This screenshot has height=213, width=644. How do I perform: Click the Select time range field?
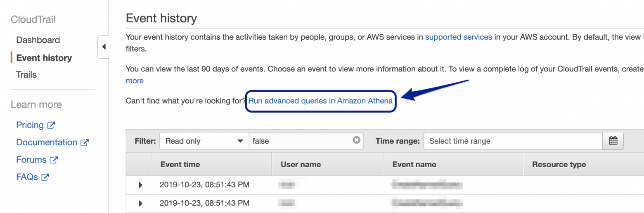512,141
